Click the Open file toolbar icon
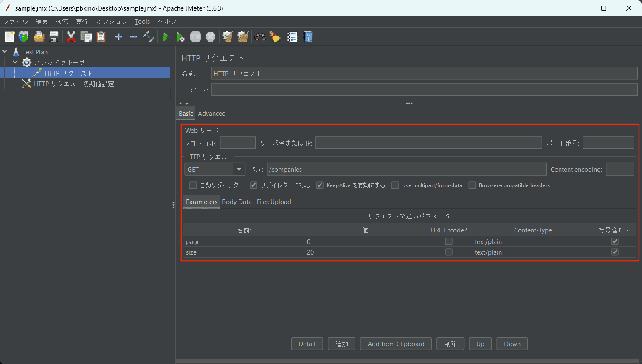 point(39,37)
